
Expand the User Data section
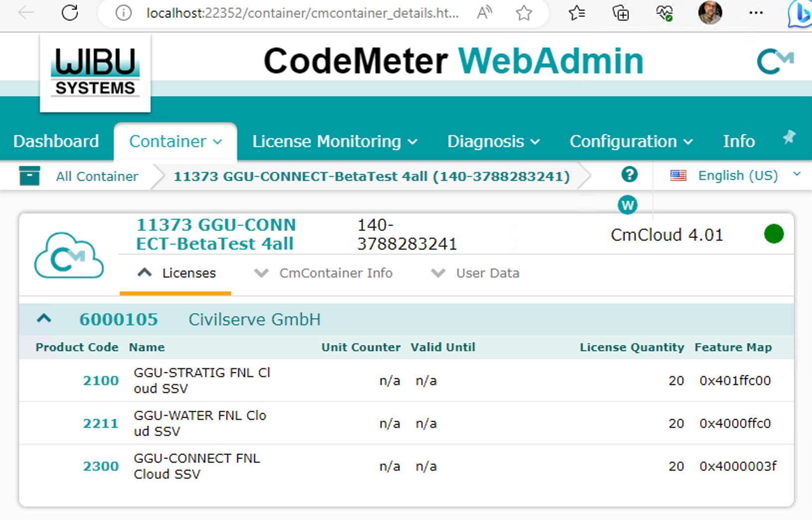pos(475,273)
